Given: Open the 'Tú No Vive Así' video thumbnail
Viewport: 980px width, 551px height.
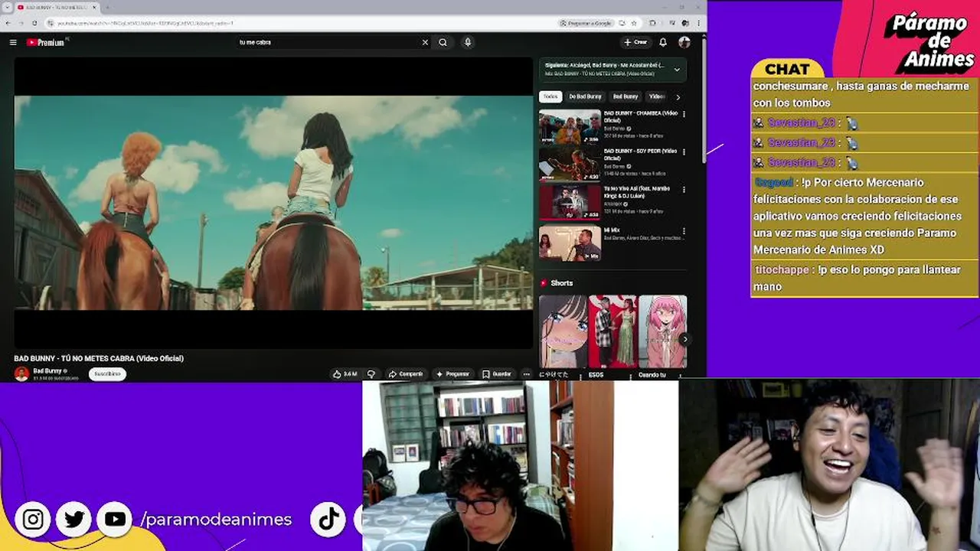Looking at the screenshot, I should click(x=570, y=202).
